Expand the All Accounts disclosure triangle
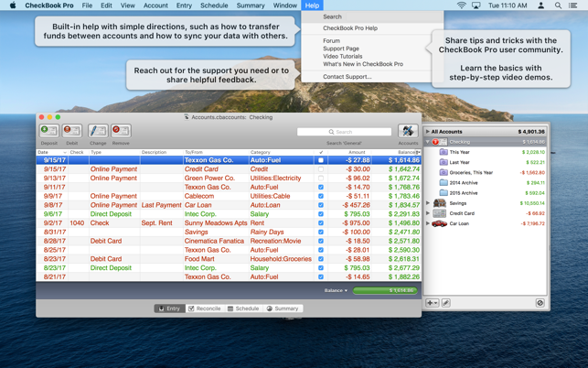This screenshot has width=588, height=368. pyautogui.click(x=427, y=132)
